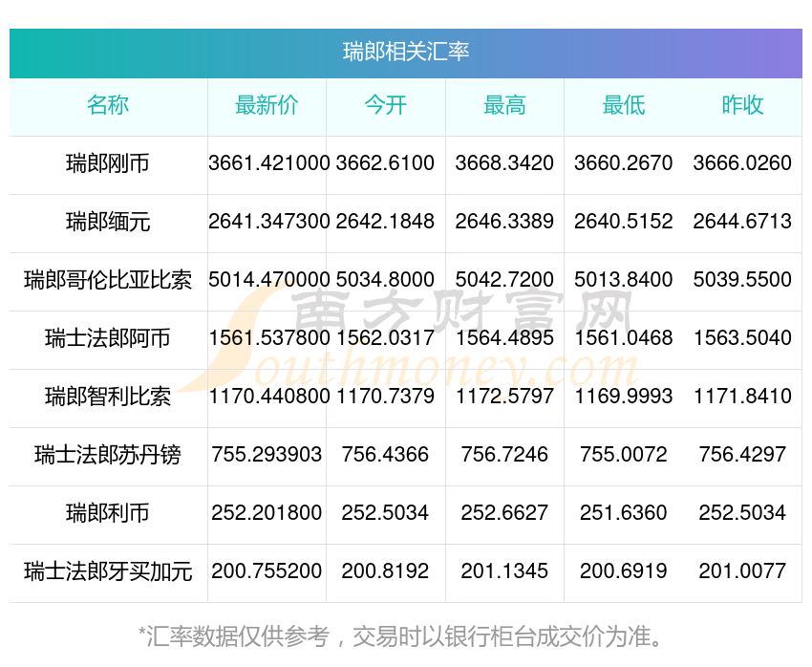Select low value 3660.2670
The image size is (812, 667).
pyautogui.click(x=624, y=163)
